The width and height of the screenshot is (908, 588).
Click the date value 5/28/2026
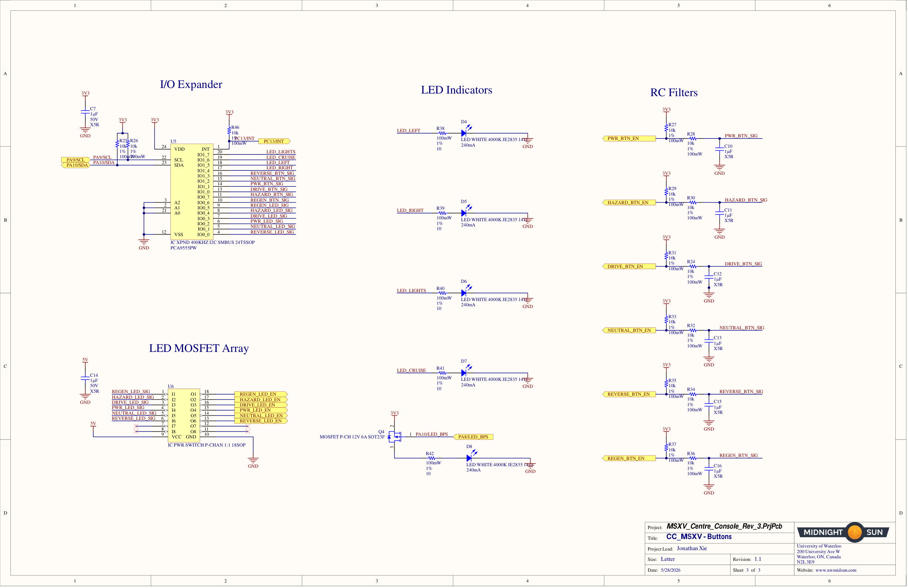[x=670, y=570]
